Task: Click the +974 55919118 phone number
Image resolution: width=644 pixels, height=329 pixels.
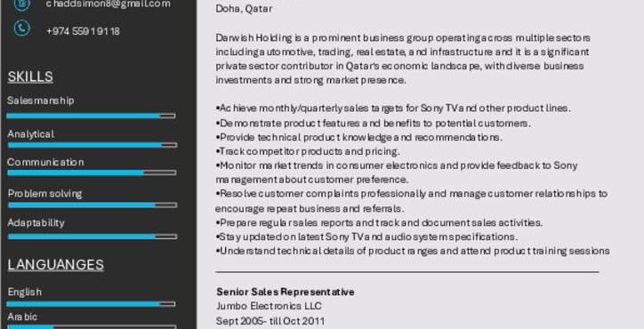Action: tap(83, 31)
